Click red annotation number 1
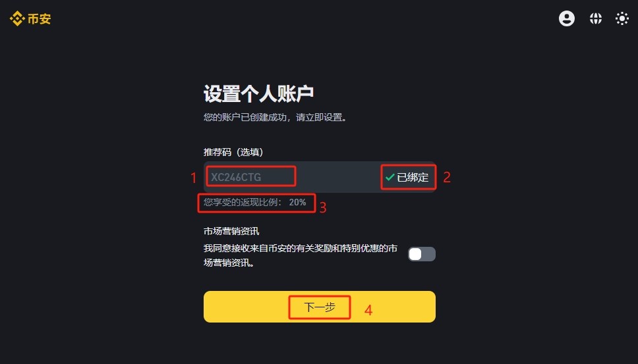This screenshot has width=638, height=364. pyautogui.click(x=194, y=178)
